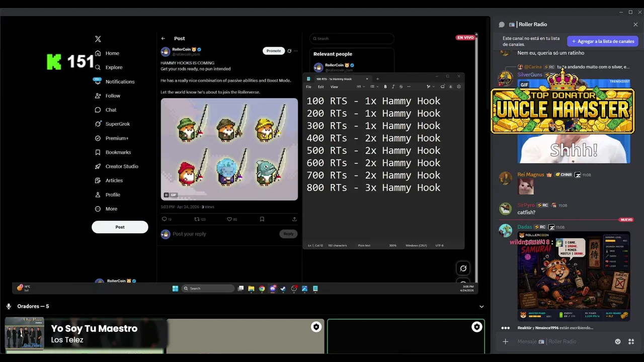
Task: Click the taskbar Search box
Action: point(208,289)
